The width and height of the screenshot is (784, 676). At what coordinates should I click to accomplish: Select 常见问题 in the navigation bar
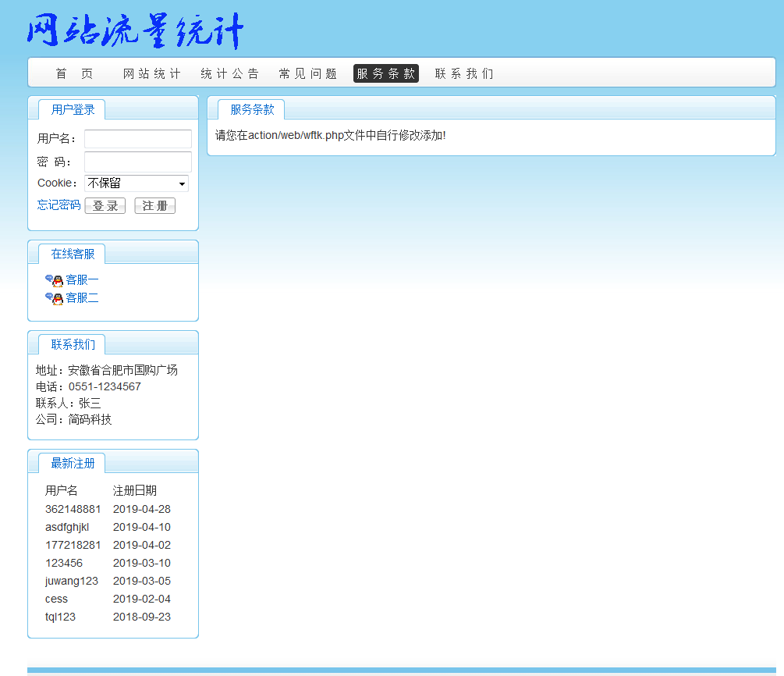tap(307, 73)
